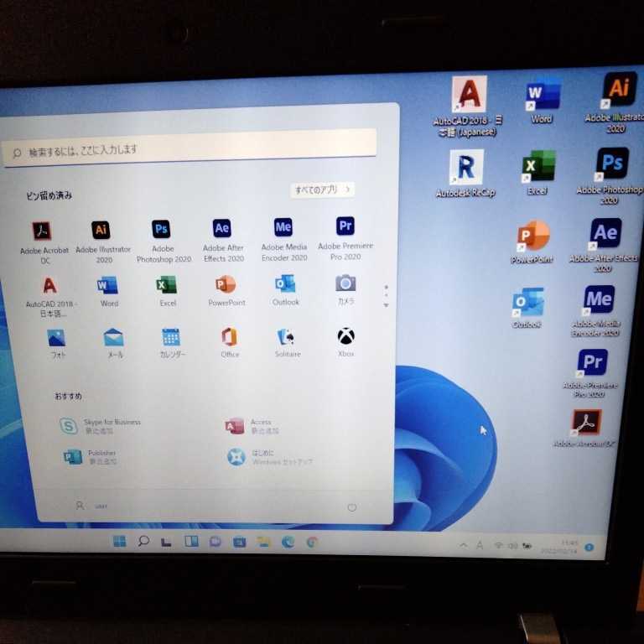Click the search box in Start menu

coord(190,148)
